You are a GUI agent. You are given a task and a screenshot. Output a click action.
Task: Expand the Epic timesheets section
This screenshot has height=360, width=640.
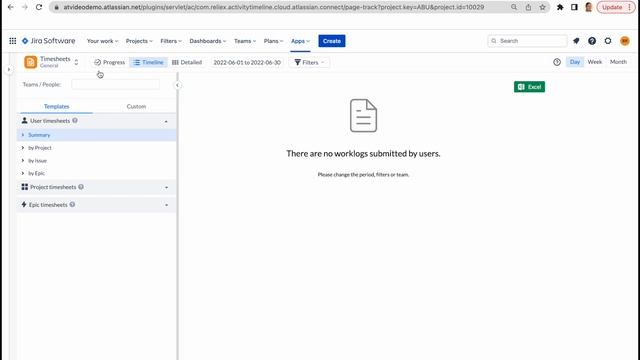click(166, 205)
